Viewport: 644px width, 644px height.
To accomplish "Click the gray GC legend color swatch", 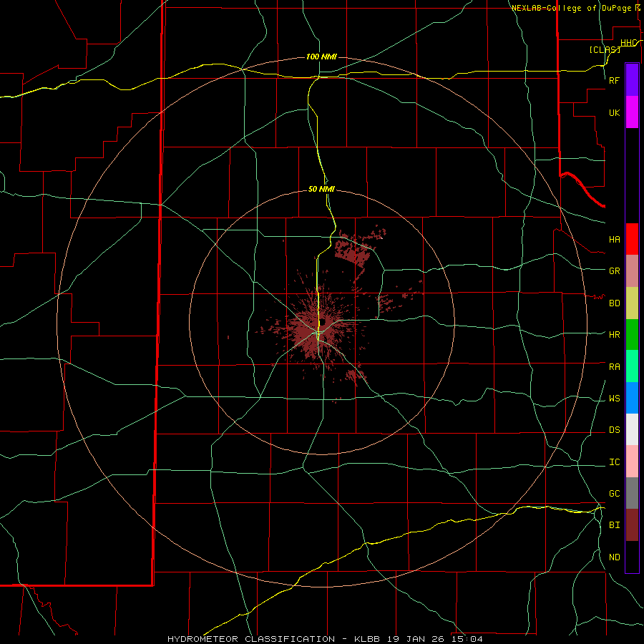I will (x=632, y=493).
